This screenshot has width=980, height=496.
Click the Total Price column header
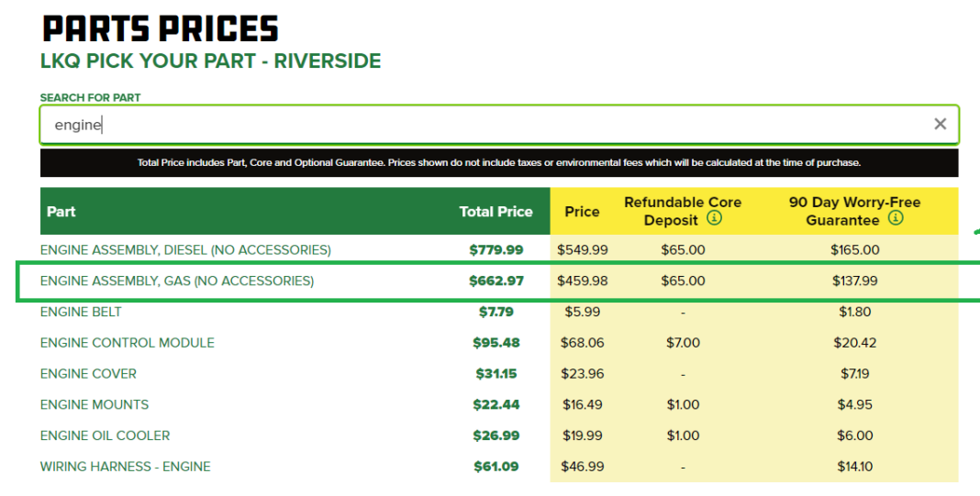click(x=496, y=211)
